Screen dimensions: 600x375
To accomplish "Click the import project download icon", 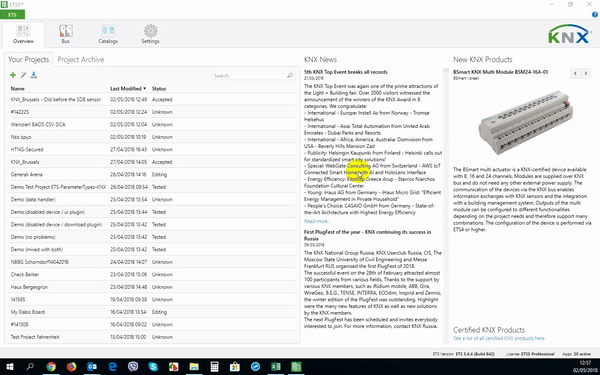I will [34, 75].
